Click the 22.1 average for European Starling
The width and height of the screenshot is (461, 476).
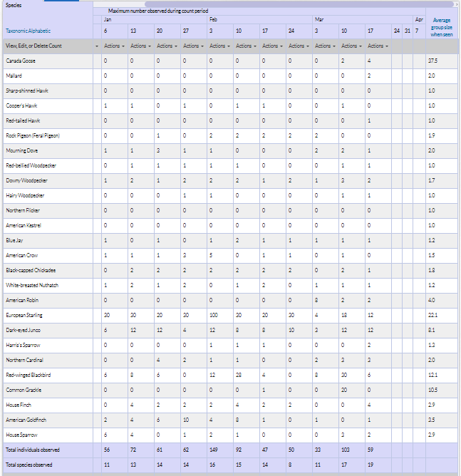coord(432,315)
